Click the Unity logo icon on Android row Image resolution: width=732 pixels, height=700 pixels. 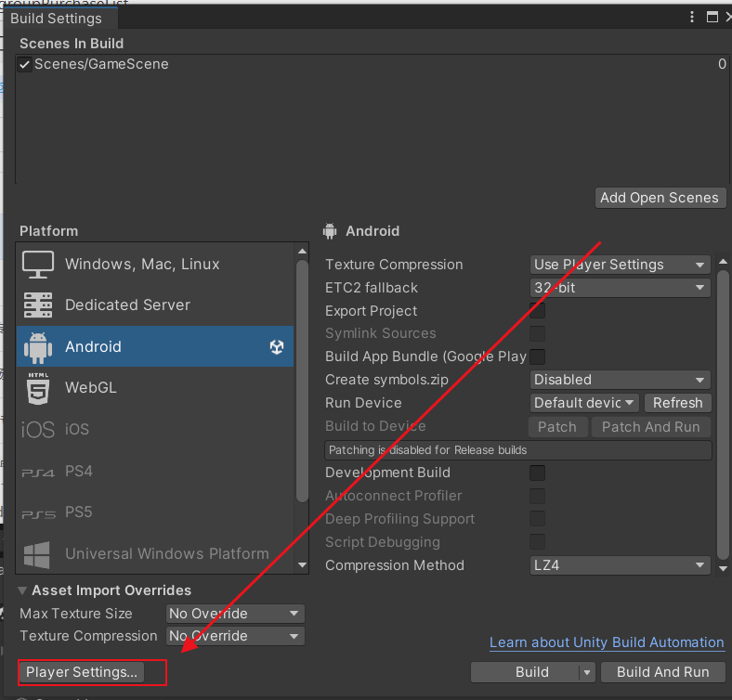point(277,346)
